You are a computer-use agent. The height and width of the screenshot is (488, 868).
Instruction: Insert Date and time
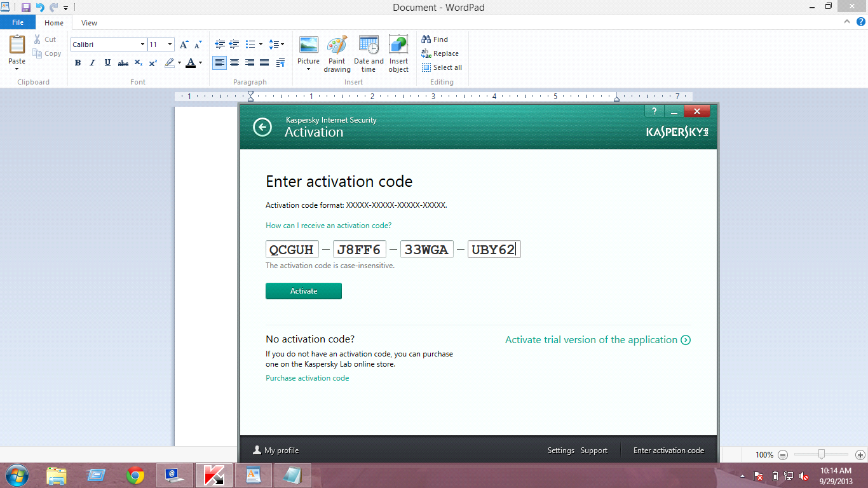pos(369,54)
